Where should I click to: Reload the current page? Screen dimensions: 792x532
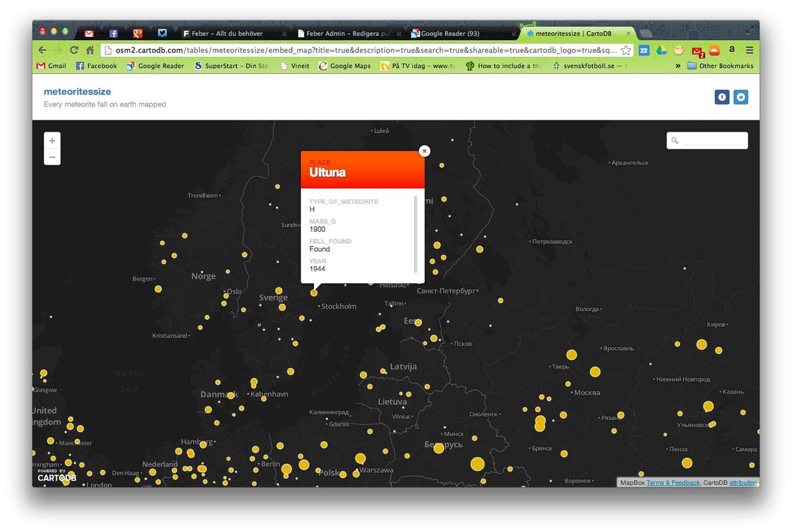[74, 50]
